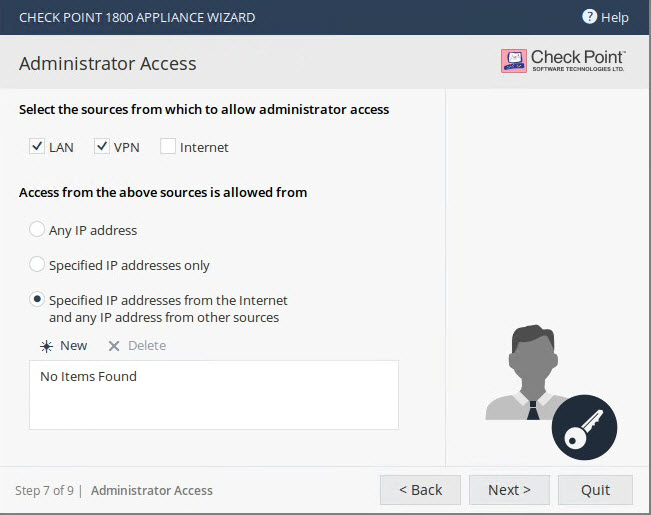This screenshot has width=651, height=515.
Task: Uncheck the VPN checkbox
Action: point(102,147)
